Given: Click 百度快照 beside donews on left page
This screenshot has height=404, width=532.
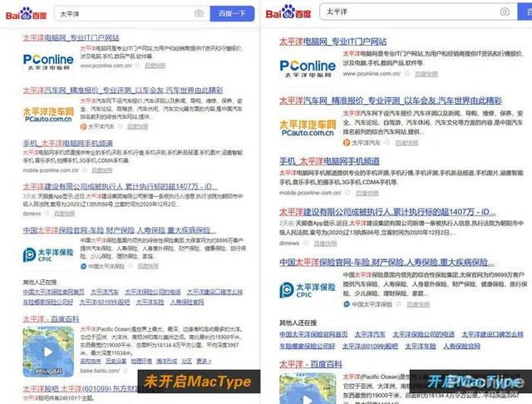Looking at the screenshot, I should (65, 214).
